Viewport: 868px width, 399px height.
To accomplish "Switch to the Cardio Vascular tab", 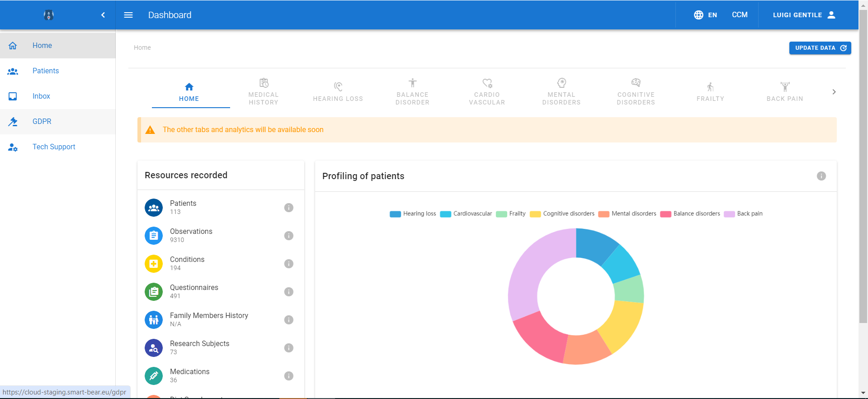I will [x=487, y=92].
